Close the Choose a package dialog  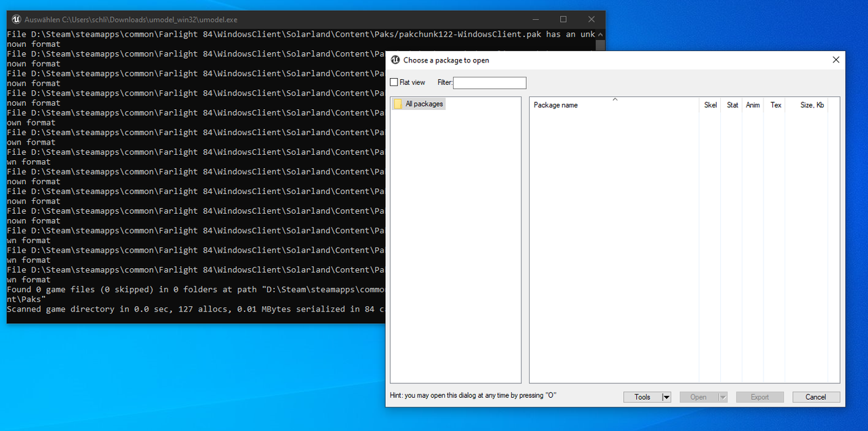pos(835,60)
